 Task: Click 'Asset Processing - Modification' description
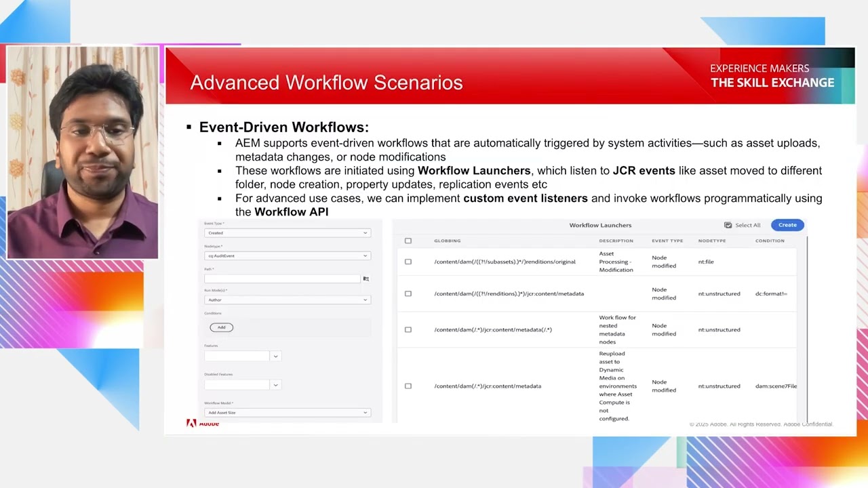(616, 262)
